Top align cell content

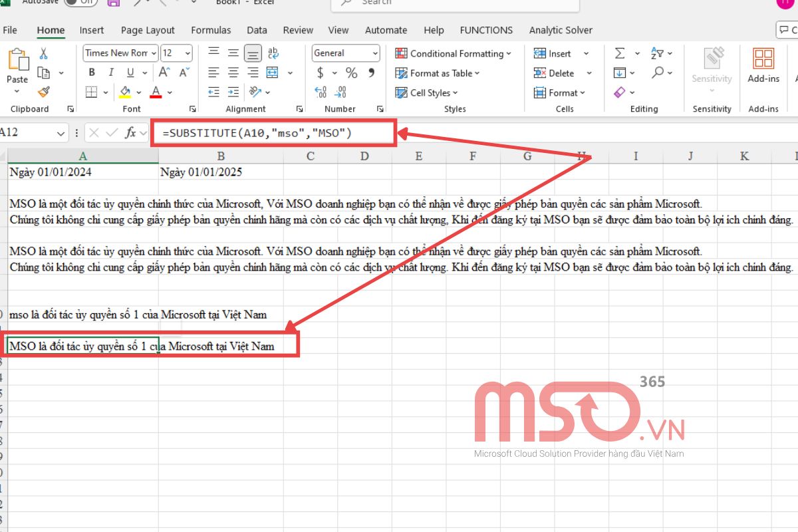(x=213, y=53)
